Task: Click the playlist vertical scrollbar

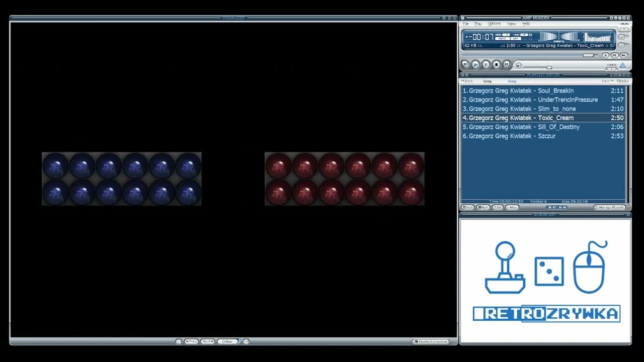Action: click(627, 143)
